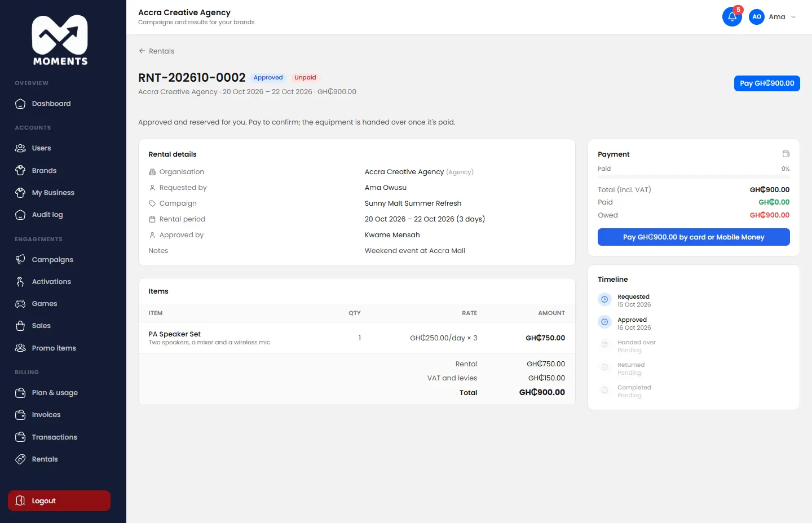The width and height of the screenshot is (812, 523).
Task: Click the Requested timeline marker
Action: click(x=604, y=300)
